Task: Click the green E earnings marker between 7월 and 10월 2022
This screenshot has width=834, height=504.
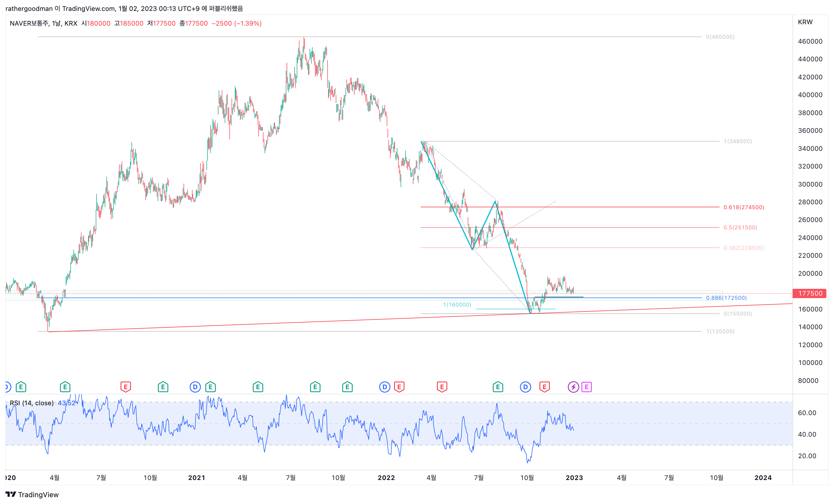Action: 497,387
